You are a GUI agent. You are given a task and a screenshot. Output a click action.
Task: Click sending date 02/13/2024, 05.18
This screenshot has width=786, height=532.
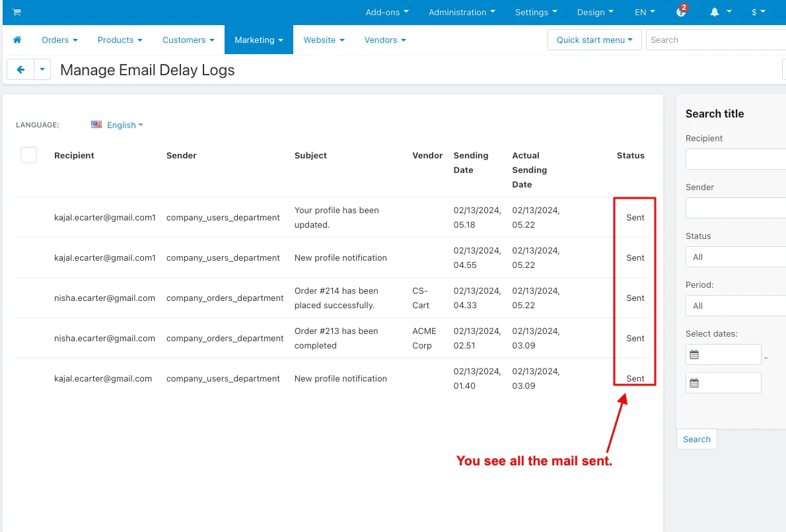coord(477,217)
